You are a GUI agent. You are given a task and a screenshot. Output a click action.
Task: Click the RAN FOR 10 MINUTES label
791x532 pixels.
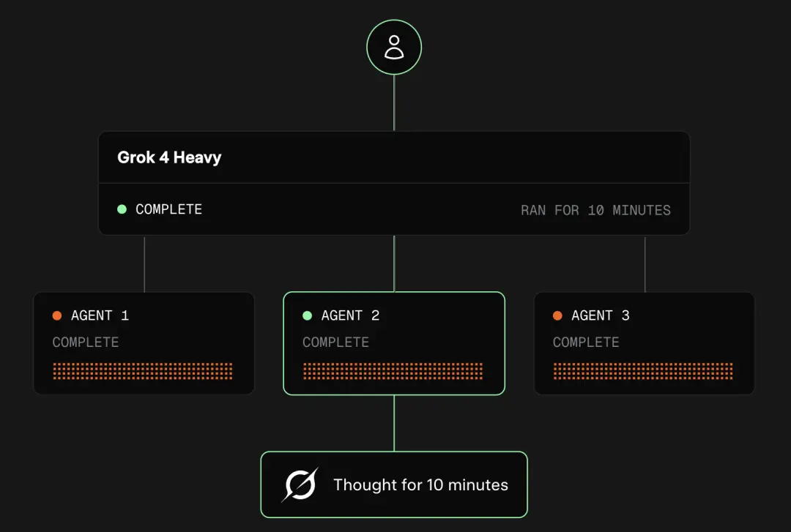595,210
